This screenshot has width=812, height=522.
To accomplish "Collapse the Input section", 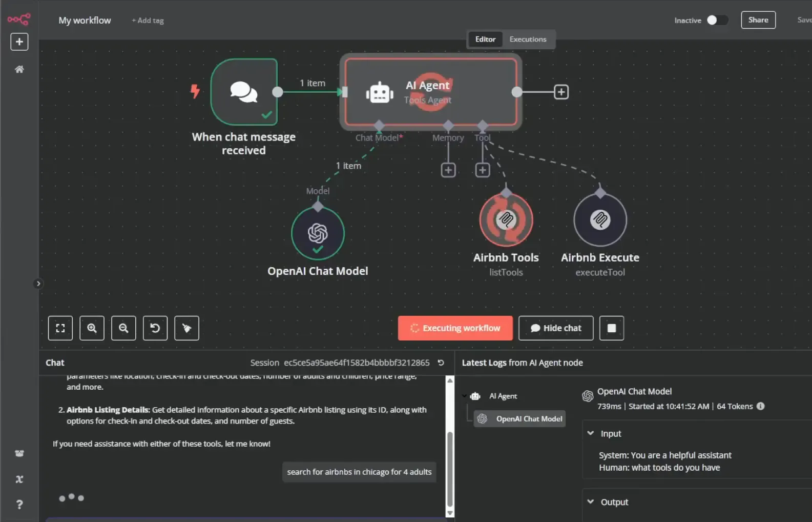I will click(591, 433).
